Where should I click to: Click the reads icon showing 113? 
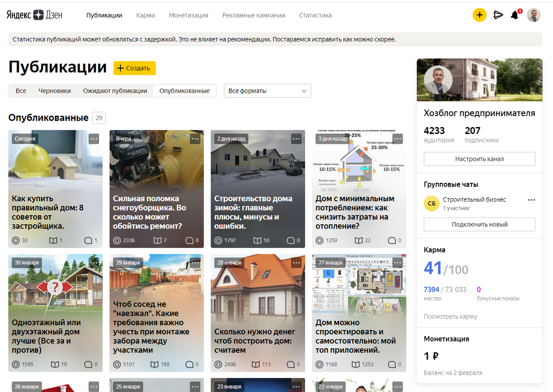click(256, 364)
